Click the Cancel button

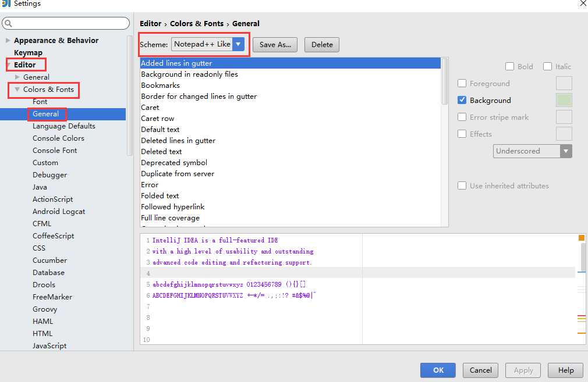tap(480, 370)
